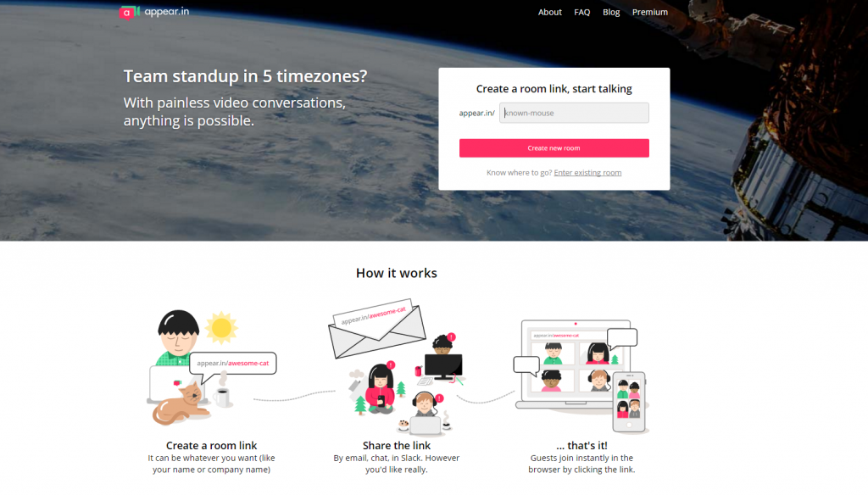This screenshot has height=495, width=868.
Task: Click the Share the link heading
Action: point(397,446)
